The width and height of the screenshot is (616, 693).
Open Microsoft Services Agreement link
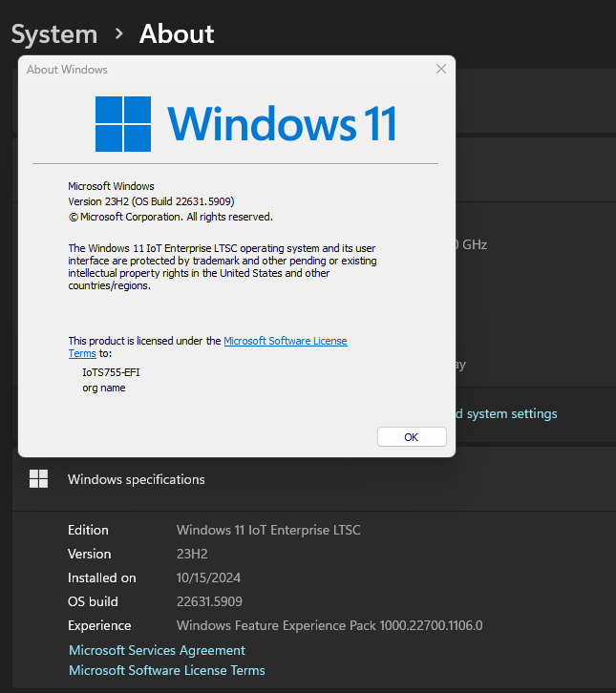pyautogui.click(x=157, y=650)
